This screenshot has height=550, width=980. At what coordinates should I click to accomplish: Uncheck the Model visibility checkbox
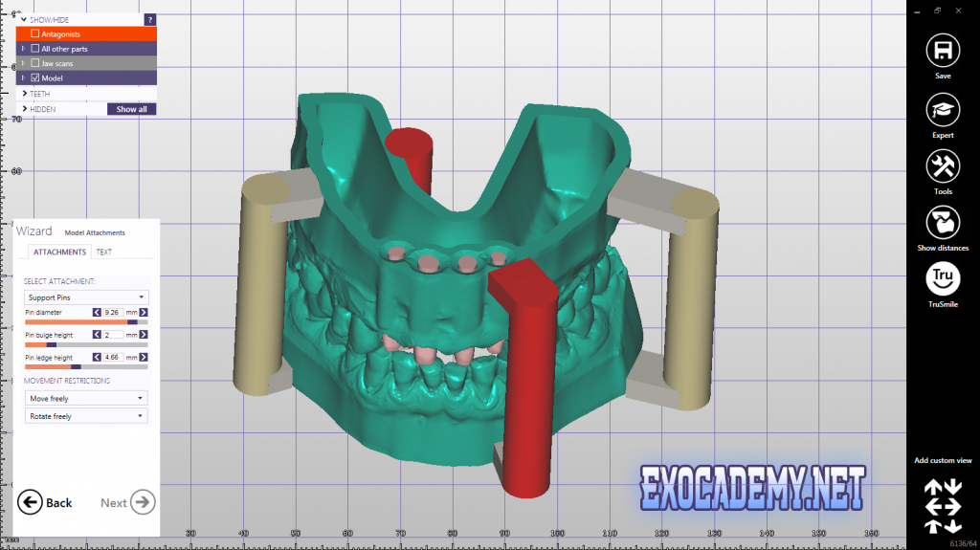tap(35, 78)
